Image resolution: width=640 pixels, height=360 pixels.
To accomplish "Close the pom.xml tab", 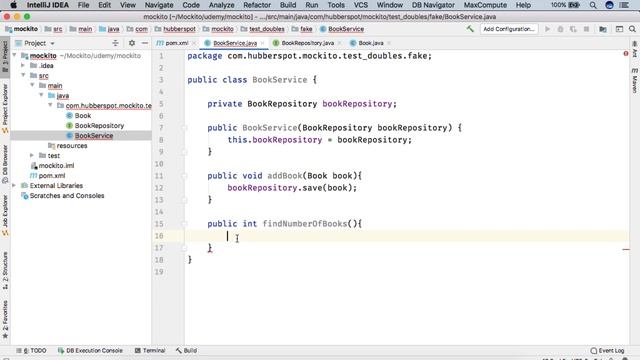I will coord(194,43).
